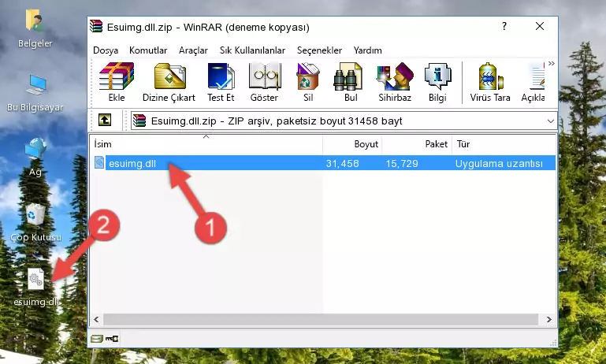Show archive Bilgi info icon

click(437, 82)
